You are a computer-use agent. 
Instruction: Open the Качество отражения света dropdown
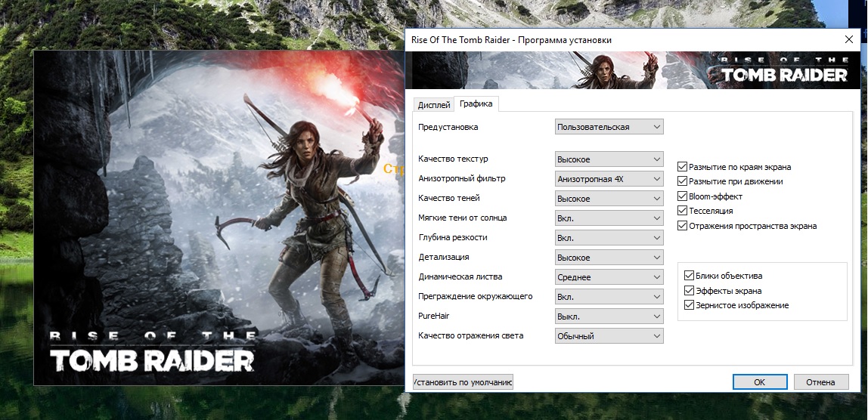[609, 336]
